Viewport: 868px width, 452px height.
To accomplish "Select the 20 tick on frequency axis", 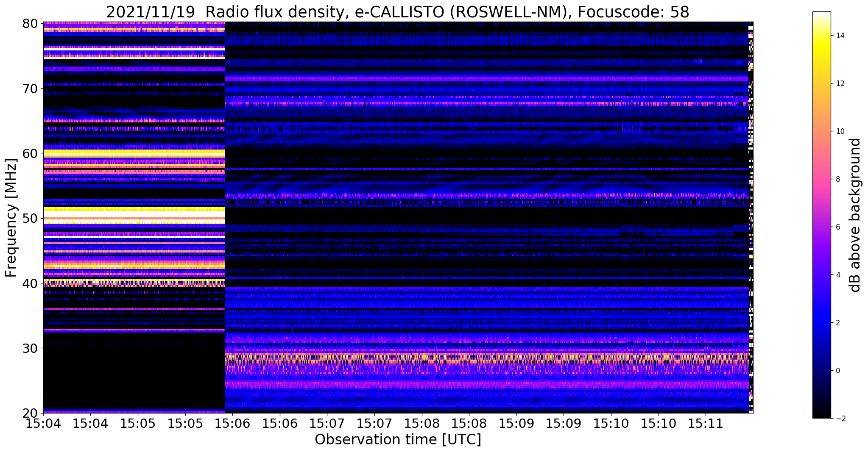I will coord(30,413).
